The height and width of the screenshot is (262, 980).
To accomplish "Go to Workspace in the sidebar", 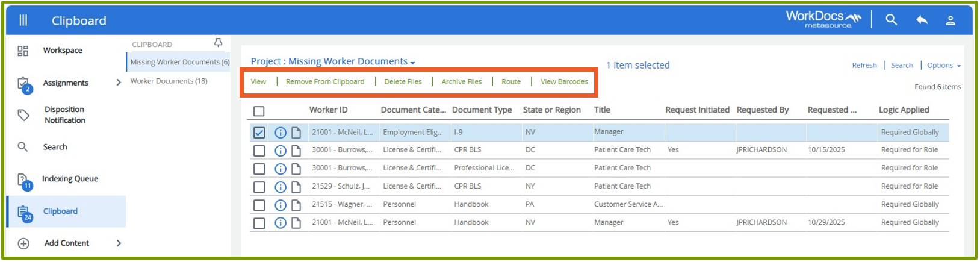I will pos(62,51).
